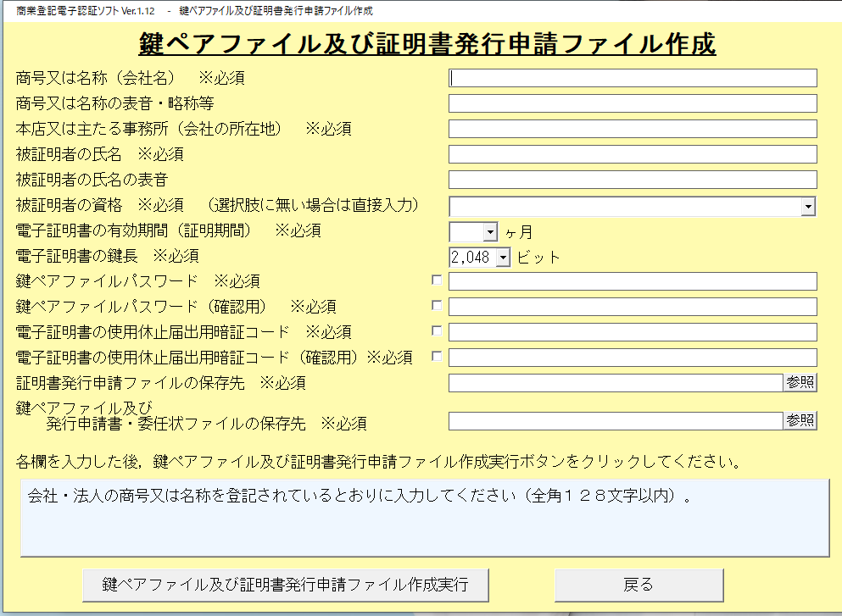This screenshot has width=842, height=616.
Task: Select the 被証明者の氏名の表音 text field
Action: 632,180
